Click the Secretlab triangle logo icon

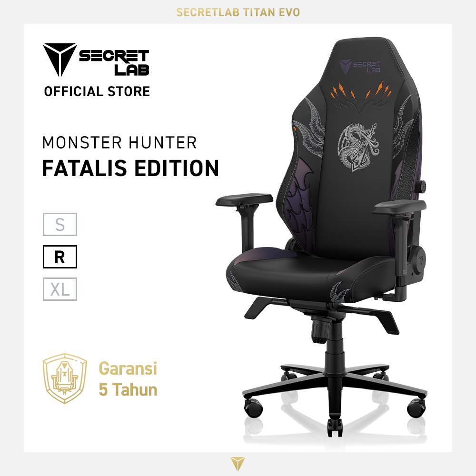pyautogui.click(x=59, y=59)
